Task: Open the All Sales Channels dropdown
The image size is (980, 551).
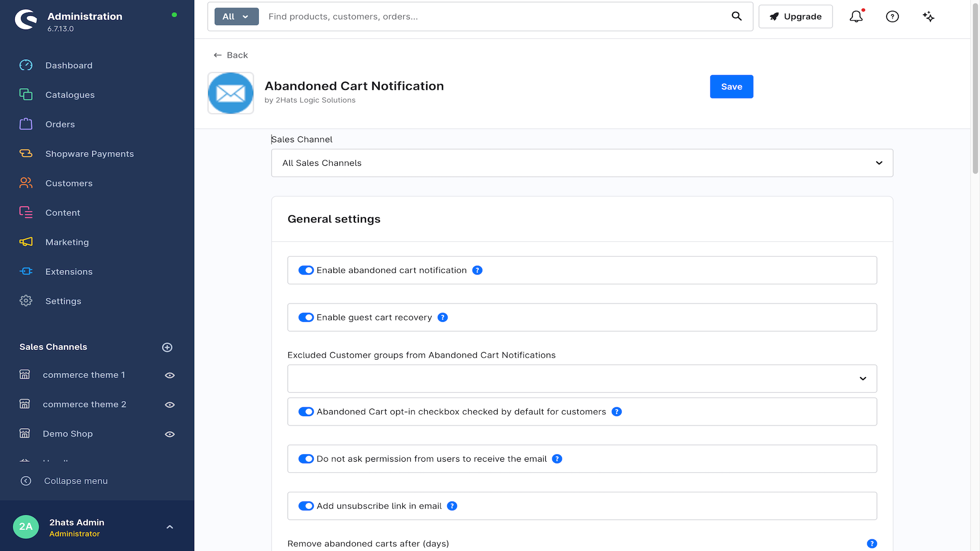Action: (582, 163)
